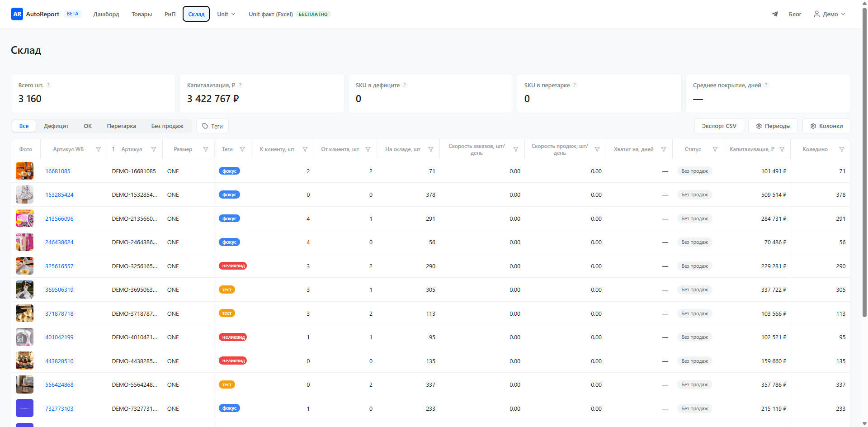The height and width of the screenshot is (427, 868).
Task: Show the Перетарка tab
Action: 122,126
